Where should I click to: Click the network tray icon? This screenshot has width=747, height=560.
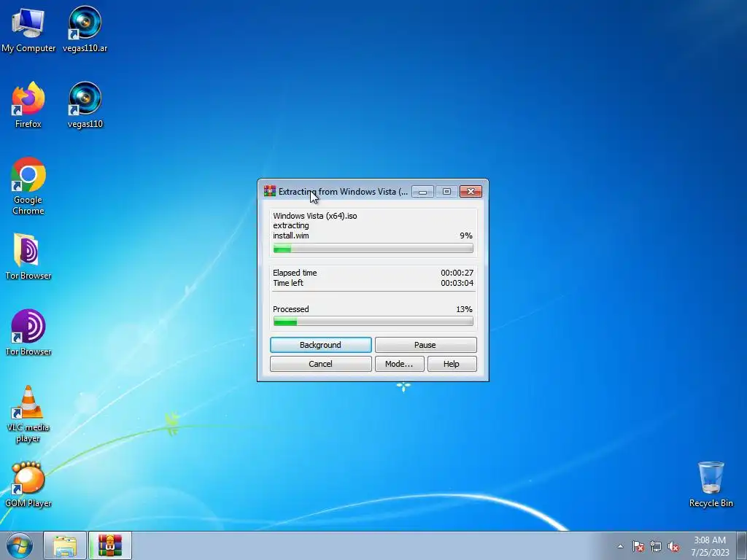(656, 546)
